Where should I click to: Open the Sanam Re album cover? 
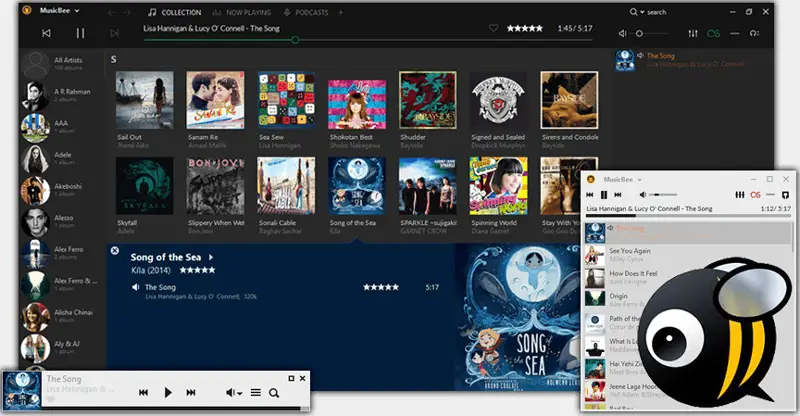[215, 100]
